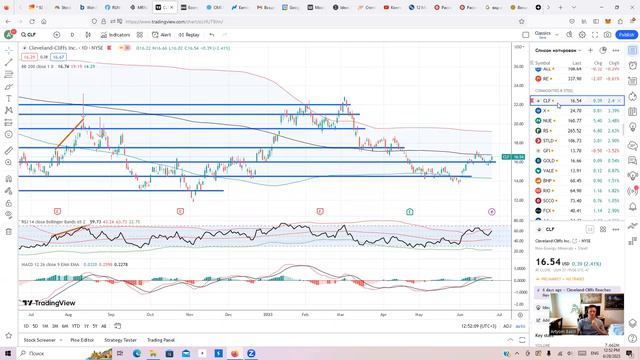Remove CLF from watchlist with X

coord(619,100)
